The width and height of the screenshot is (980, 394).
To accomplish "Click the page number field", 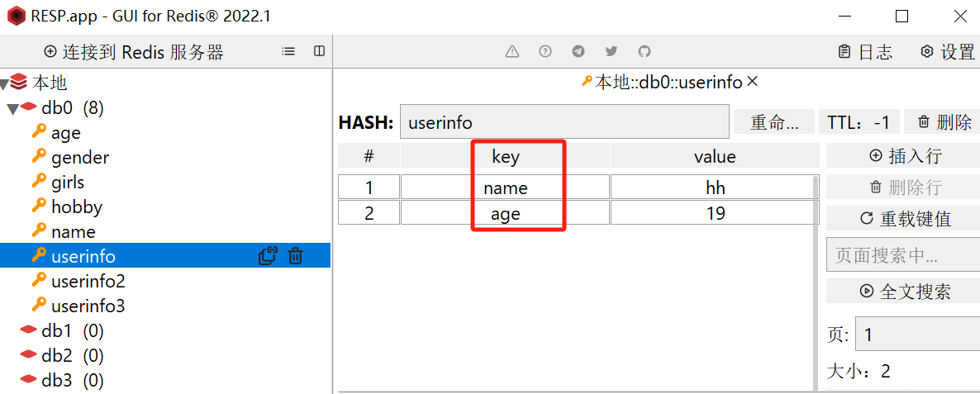I will click(x=917, y=335).
